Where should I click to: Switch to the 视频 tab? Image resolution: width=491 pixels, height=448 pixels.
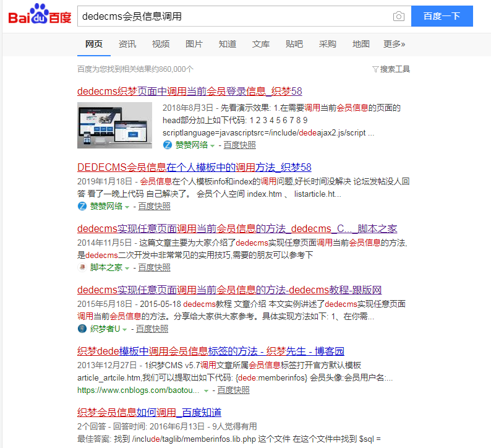161,44
